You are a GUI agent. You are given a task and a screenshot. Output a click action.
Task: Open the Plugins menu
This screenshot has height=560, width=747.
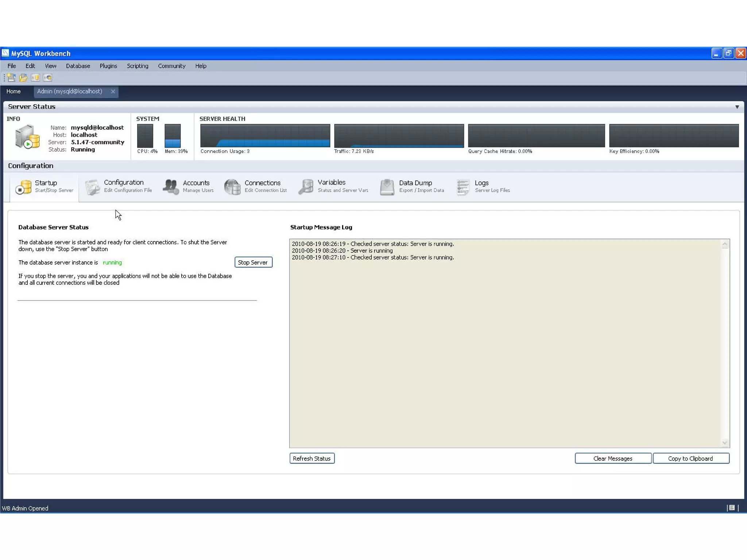click(108, 66)
